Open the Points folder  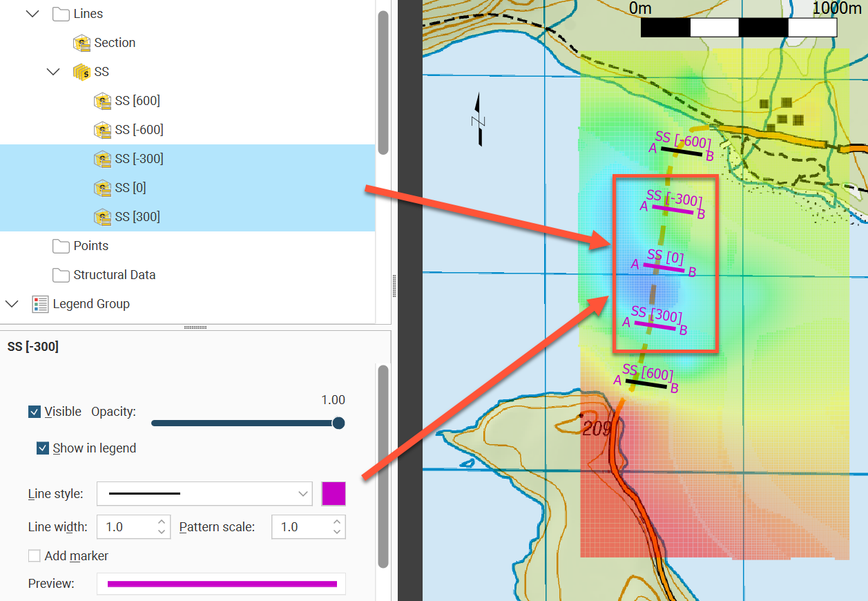click(61, 246)
